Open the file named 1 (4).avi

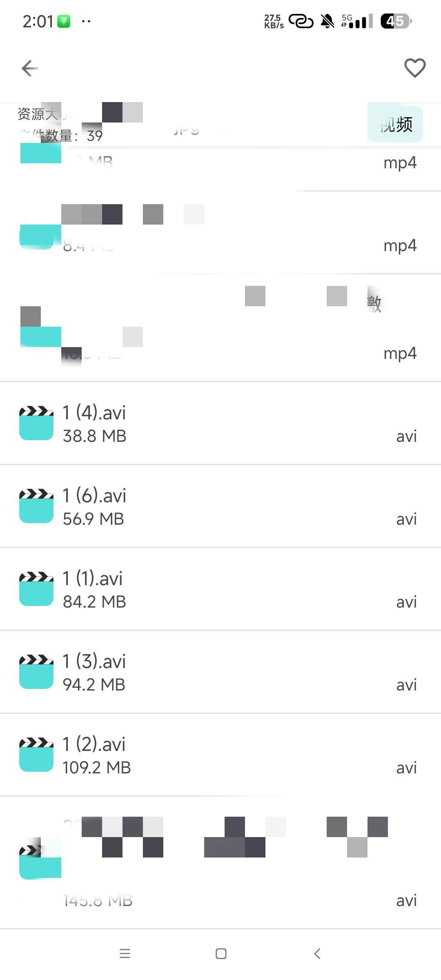(94, 413)
